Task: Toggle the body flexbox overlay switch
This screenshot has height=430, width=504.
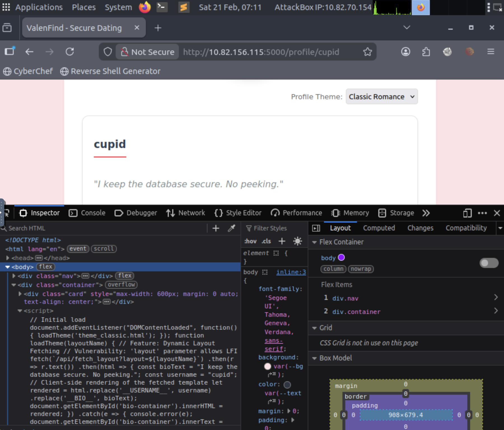Action: [489, 263]
